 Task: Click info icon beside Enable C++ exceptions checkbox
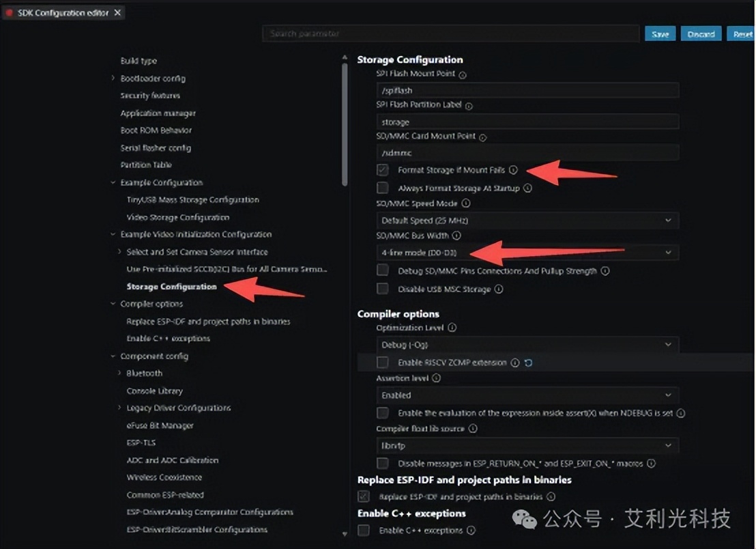471,531
